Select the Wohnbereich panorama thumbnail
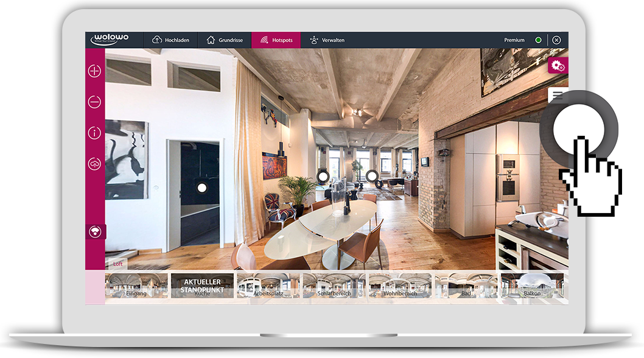The height and width of the screenshot is (358, 644). (x=400, y=286)
